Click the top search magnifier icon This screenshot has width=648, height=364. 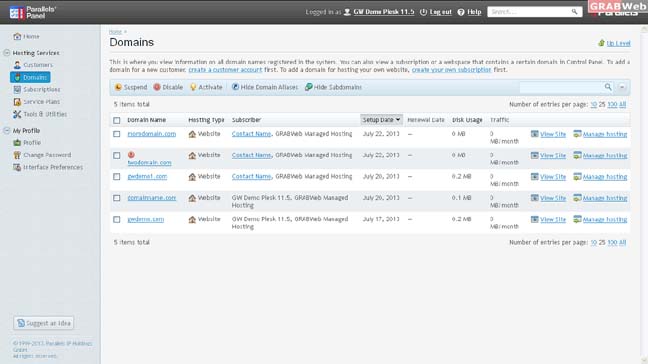(x=574, y=12)
